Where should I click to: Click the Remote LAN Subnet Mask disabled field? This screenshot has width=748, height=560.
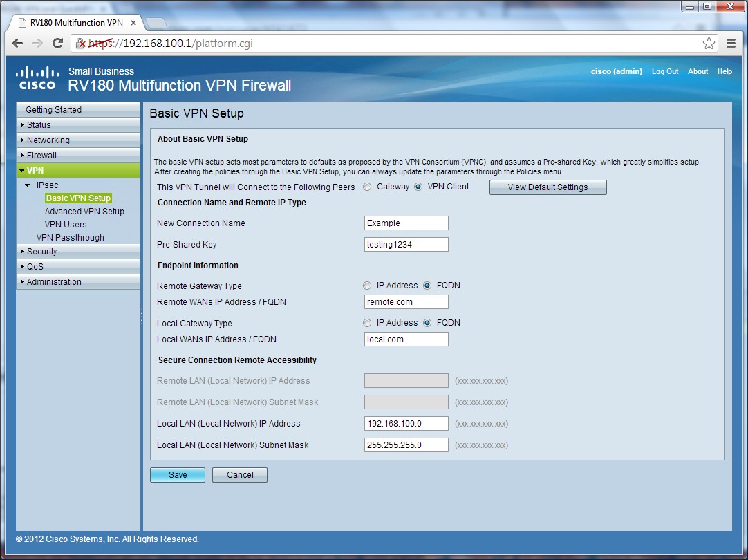[x=406, y=402]
